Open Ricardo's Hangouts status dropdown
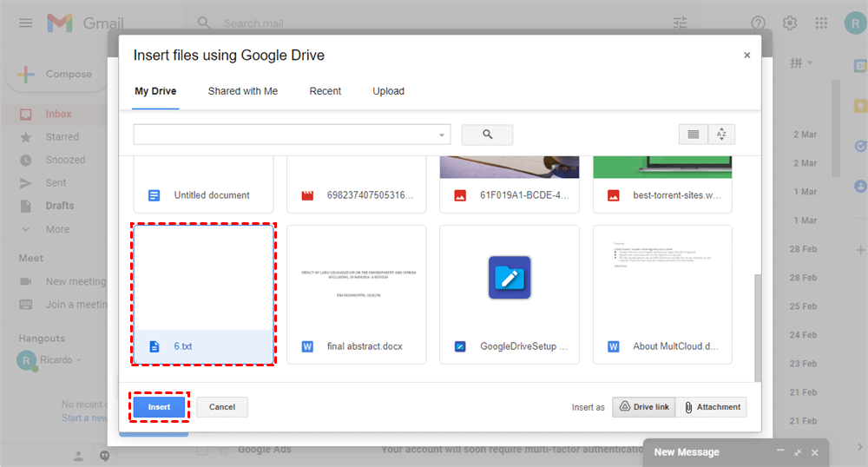 click(78, 359)
